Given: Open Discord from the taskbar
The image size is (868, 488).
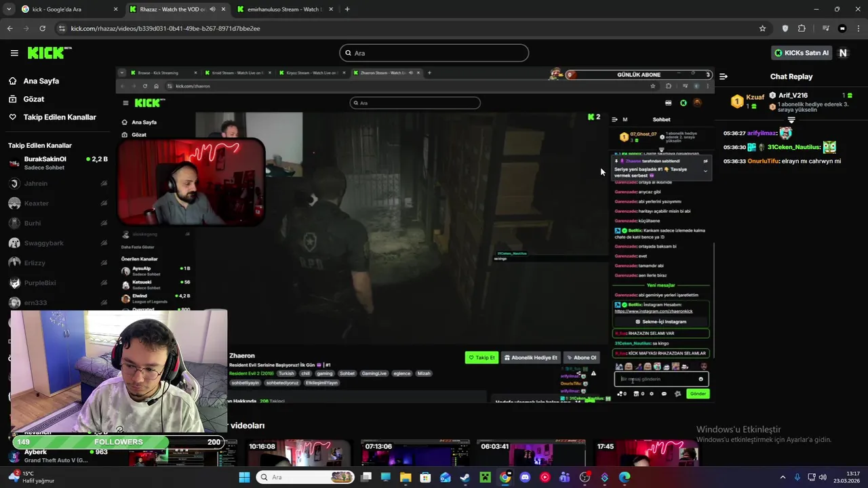Looking at the screenshot, I should (x=525, y=477).
